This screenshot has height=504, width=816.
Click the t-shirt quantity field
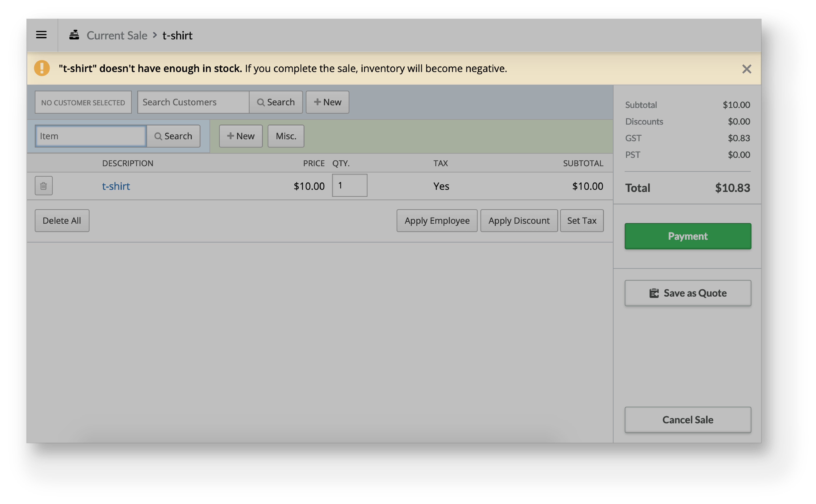pos(350,185)
